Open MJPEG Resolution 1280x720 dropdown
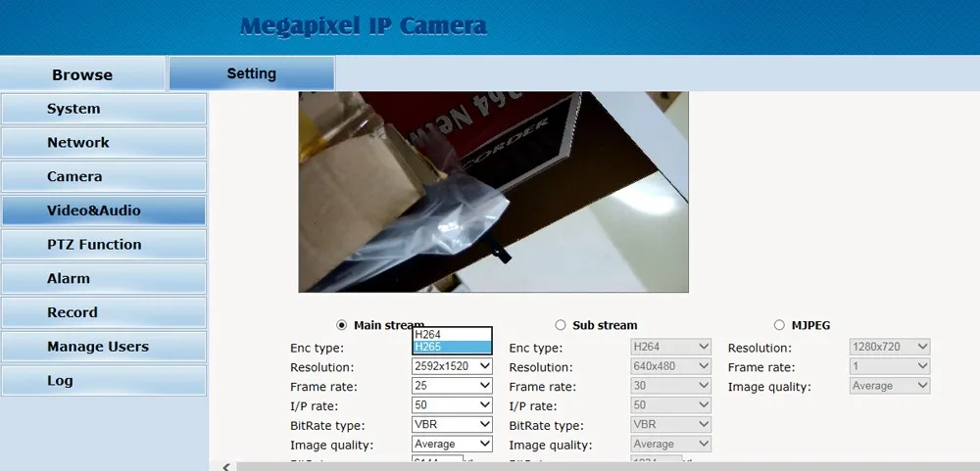 pos(890,347)
